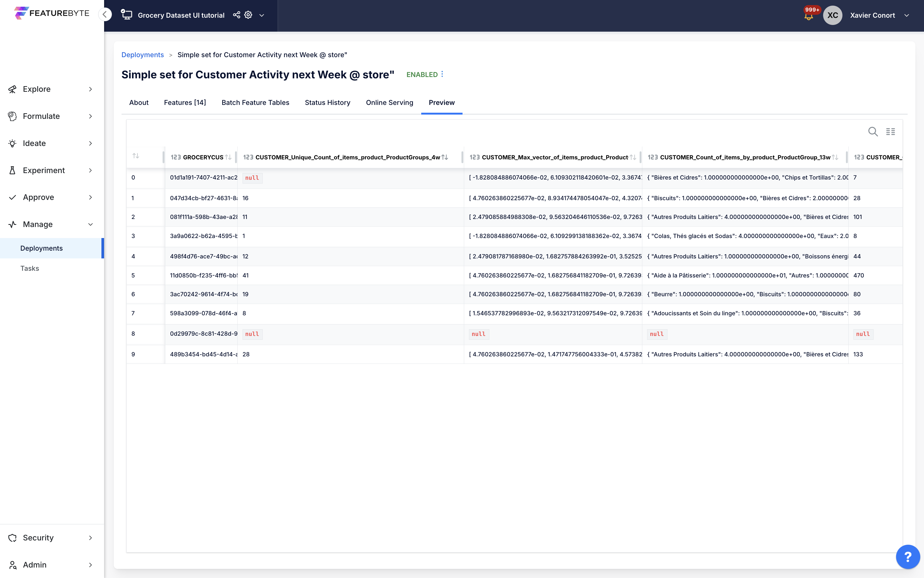Click the notification bell icon
This screenshot has width=924, height=578.
click(x=809, y=16)
